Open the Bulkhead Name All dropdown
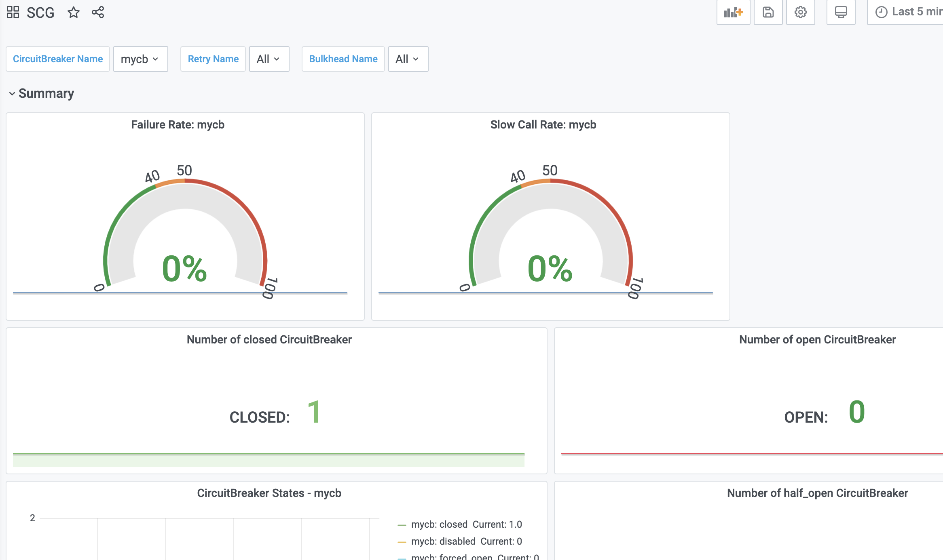Viewport: 943px width, 560px height. [x=408, y=59]
